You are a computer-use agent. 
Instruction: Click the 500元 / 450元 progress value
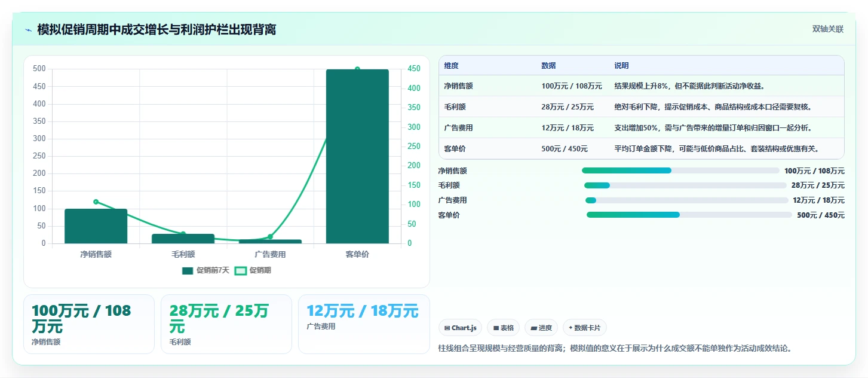(x=821, y=215)
